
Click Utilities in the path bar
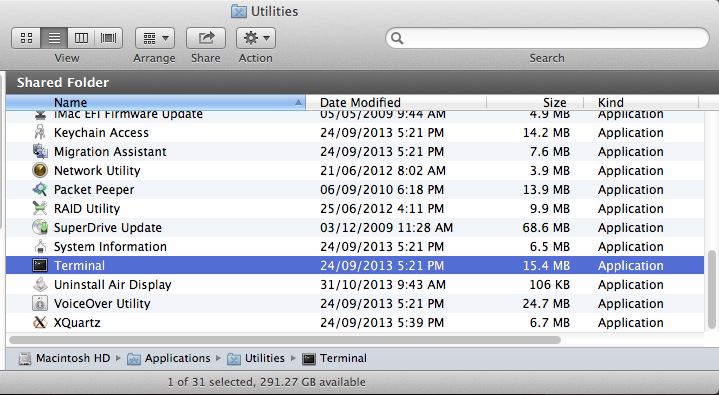265,358
